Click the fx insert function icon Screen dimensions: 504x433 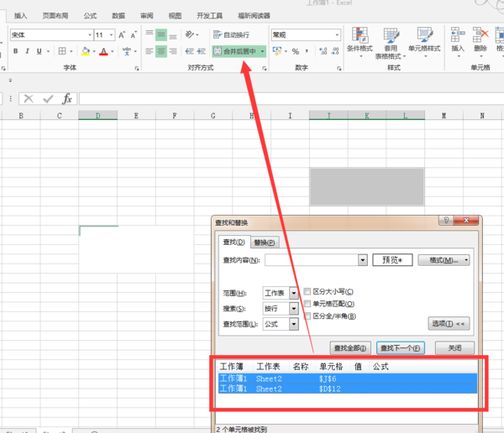coord(67,99)
